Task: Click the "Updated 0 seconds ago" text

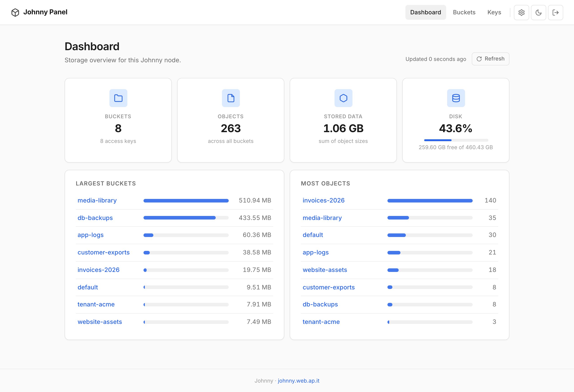Action: 436,59
